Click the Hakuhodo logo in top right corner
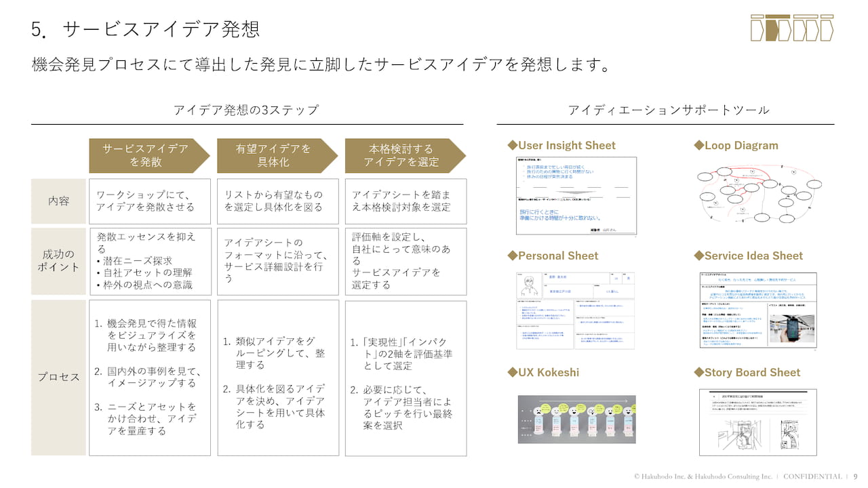Screen dimensions: 868x488 (791, 28)
